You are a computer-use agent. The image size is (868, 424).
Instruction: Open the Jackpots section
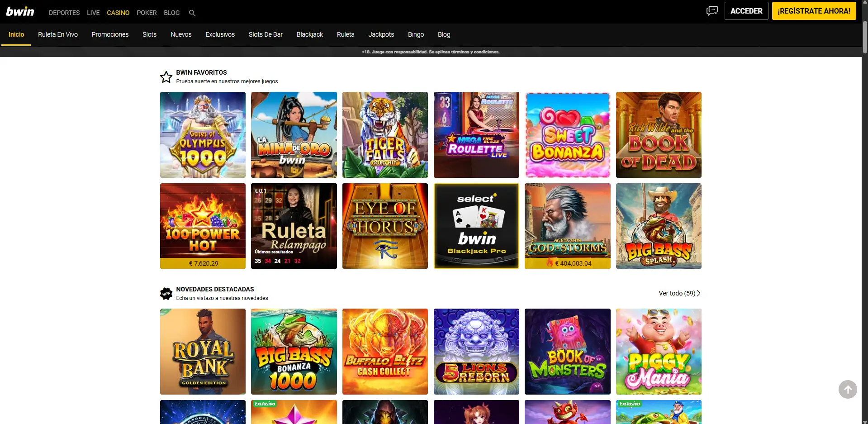pyautogui.click(x=380, y=34)
